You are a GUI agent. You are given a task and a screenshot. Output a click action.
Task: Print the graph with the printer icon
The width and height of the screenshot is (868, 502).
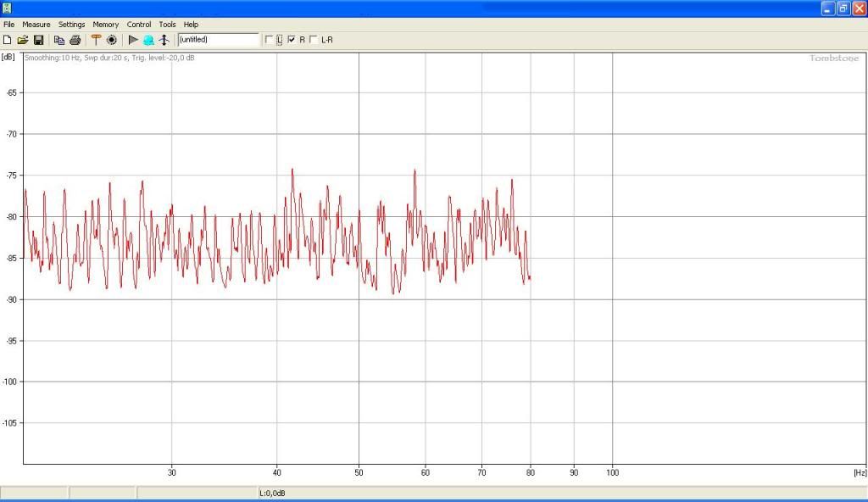(75, 40)
